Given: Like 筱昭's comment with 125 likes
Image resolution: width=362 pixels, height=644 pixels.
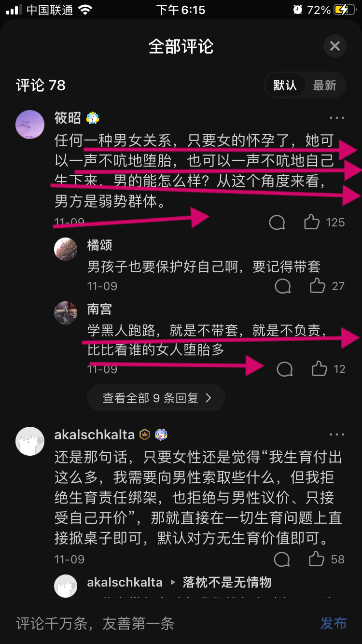Looking at the screenshot, I should point(312,222).
